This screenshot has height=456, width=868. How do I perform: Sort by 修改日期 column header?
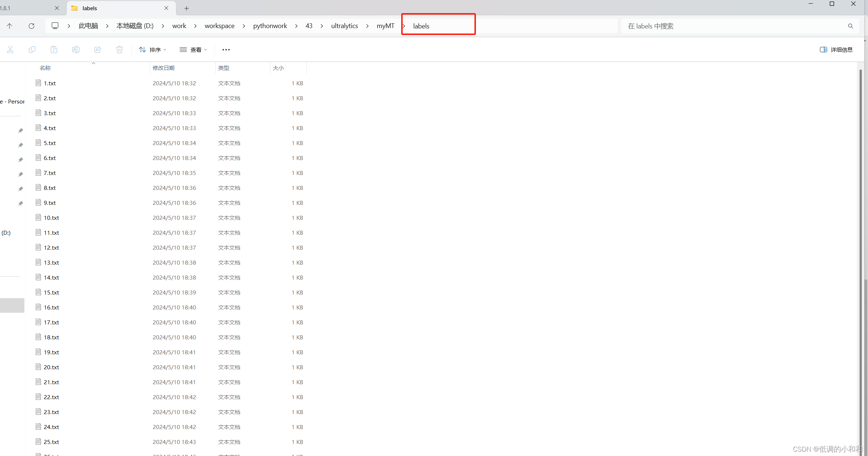coord(164,68)
